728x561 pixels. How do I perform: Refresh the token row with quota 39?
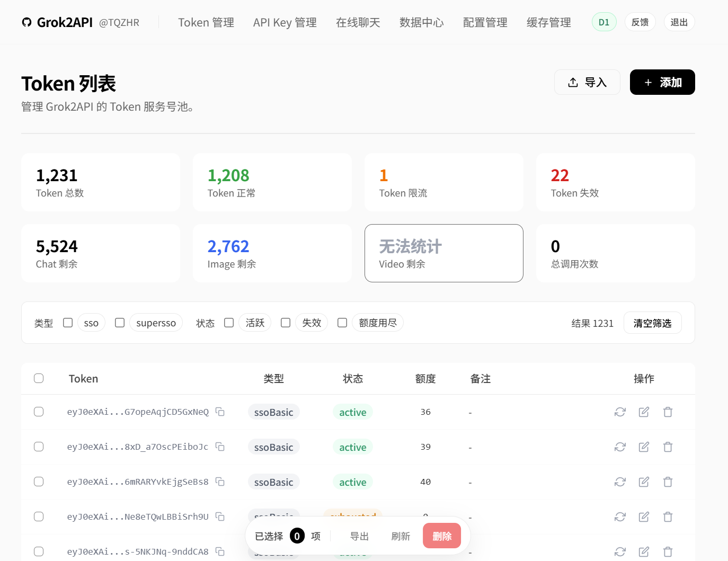(620, 447)
